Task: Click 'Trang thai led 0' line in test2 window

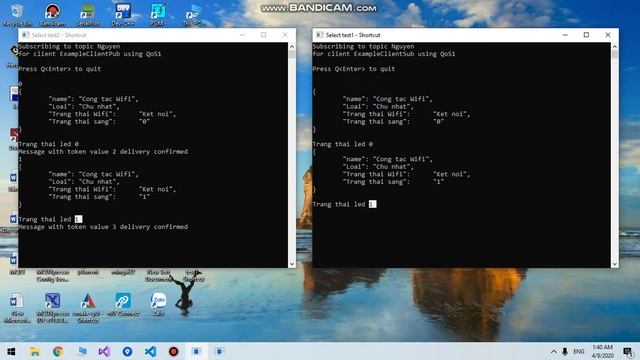Action: (x=49, y=144)
